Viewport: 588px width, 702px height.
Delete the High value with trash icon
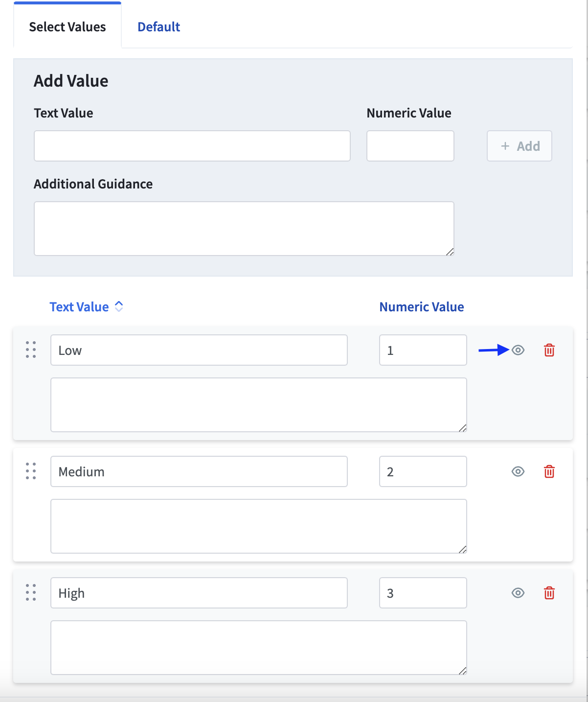click(549, 593)
